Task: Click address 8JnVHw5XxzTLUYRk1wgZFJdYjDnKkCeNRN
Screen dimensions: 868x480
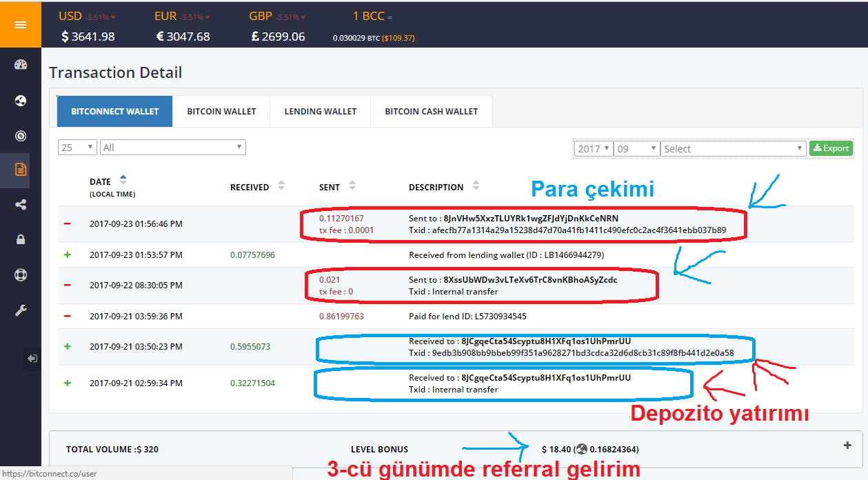Action: (x=531, y=219)
